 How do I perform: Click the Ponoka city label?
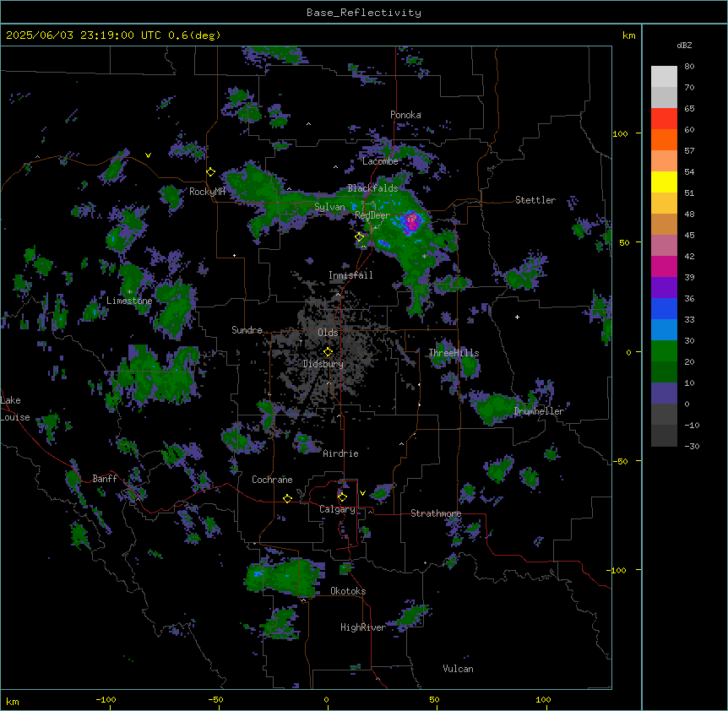(405, 115)
